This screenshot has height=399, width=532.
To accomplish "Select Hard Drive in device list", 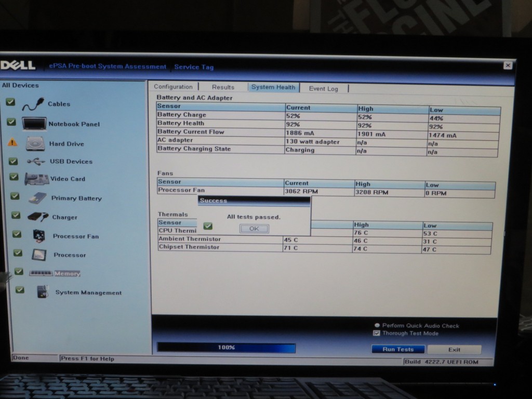I will (66, 143).
